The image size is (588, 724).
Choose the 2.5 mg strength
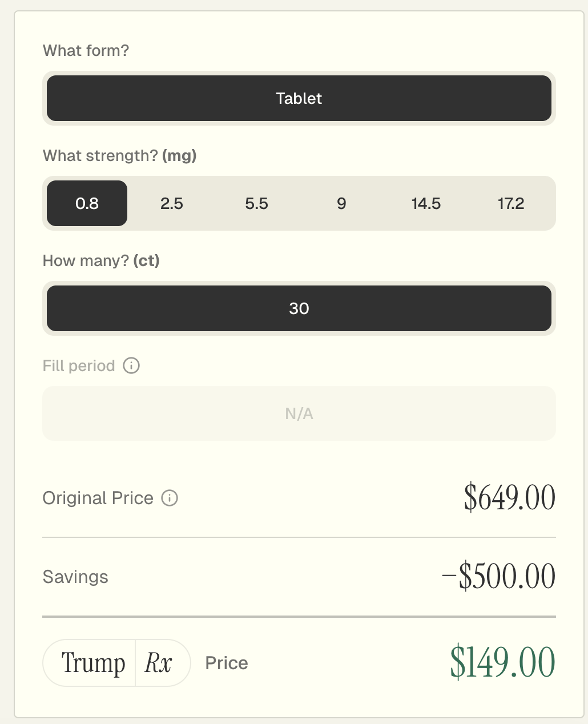coord(172,203)
